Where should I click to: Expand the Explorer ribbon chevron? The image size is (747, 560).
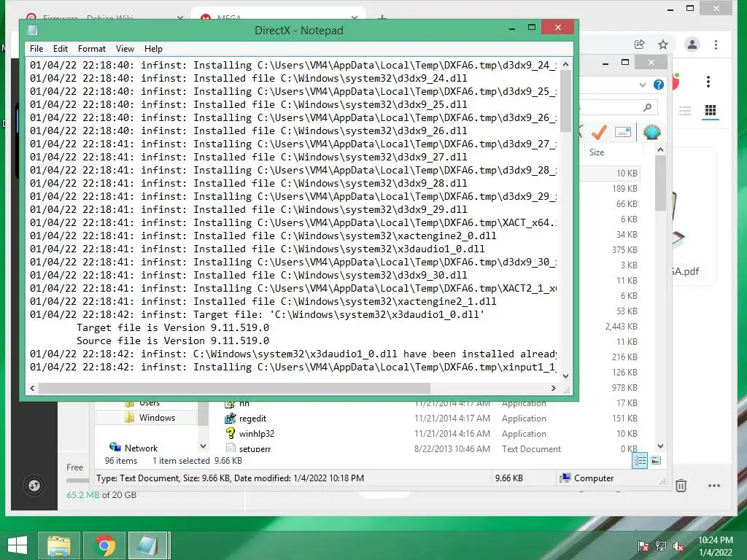(x=642, y=85)
